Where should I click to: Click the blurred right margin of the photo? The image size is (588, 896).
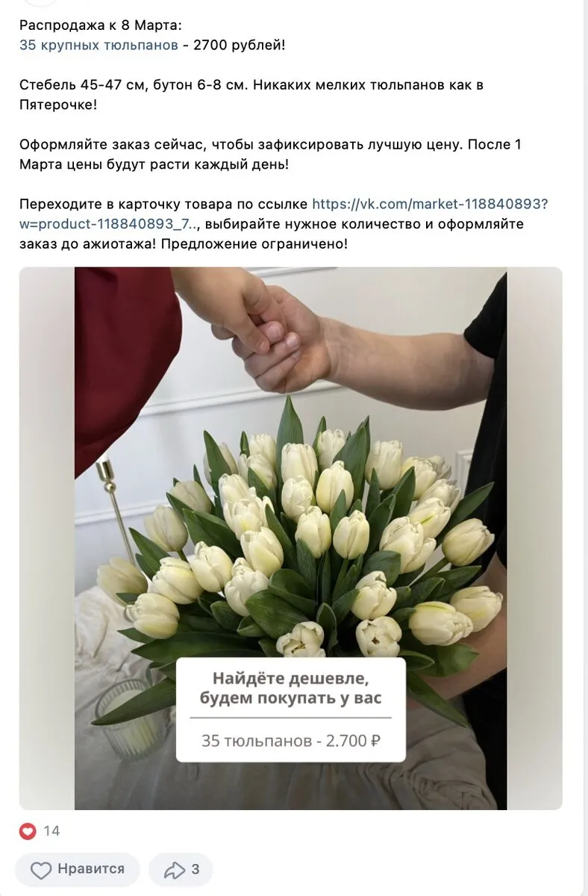tap(534, 538)
